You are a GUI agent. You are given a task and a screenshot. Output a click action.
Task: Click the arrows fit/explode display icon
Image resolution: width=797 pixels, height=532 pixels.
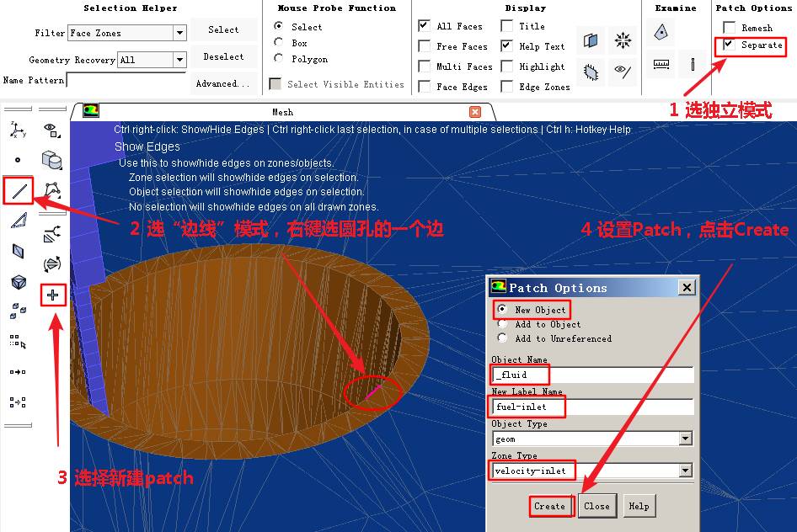click(623, 40)
